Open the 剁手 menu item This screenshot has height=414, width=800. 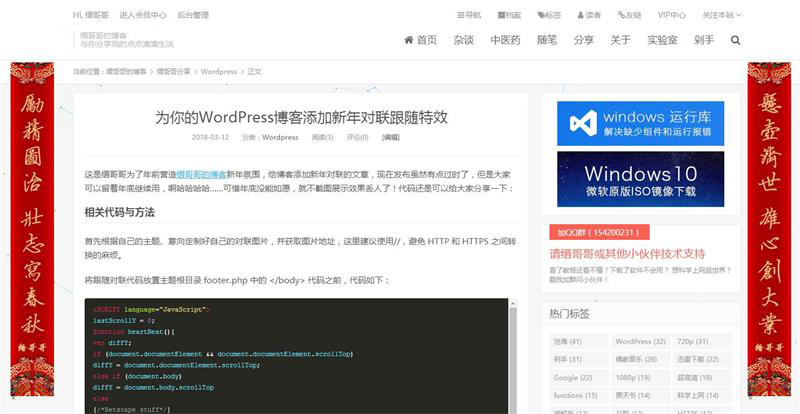[x=704, y=40]
